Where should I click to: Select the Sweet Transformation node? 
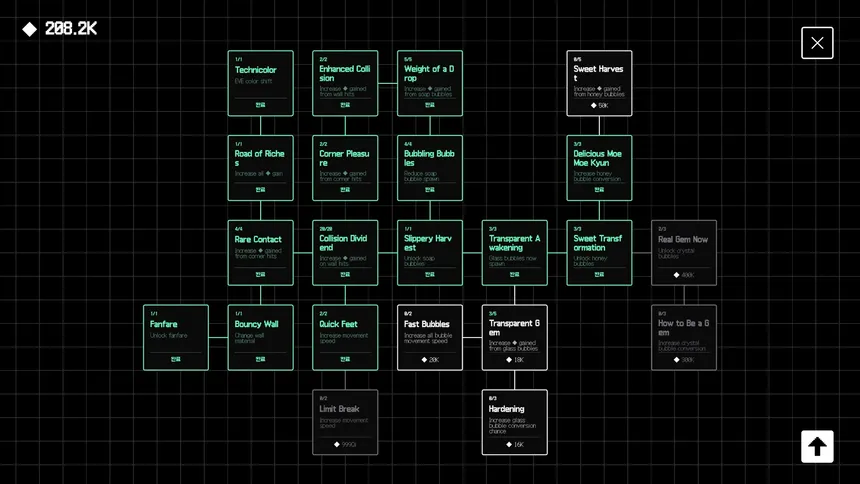599,253
